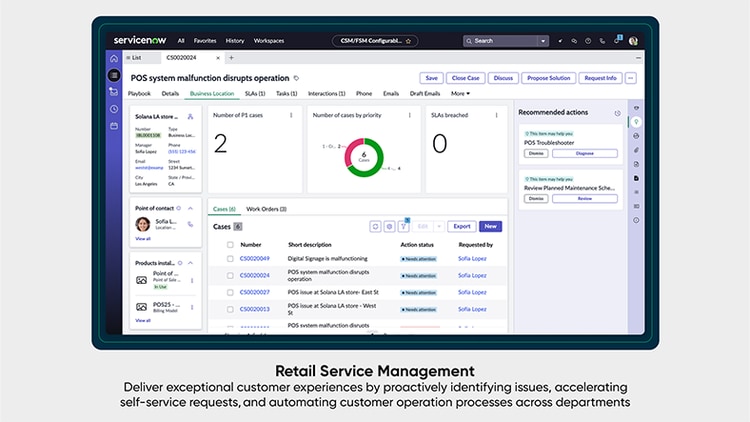The width and height of the screenshot is (750, 422).
Task: Open the calendar icon in left sidebar
Action: pyautogui.click(x=114, y=126)
